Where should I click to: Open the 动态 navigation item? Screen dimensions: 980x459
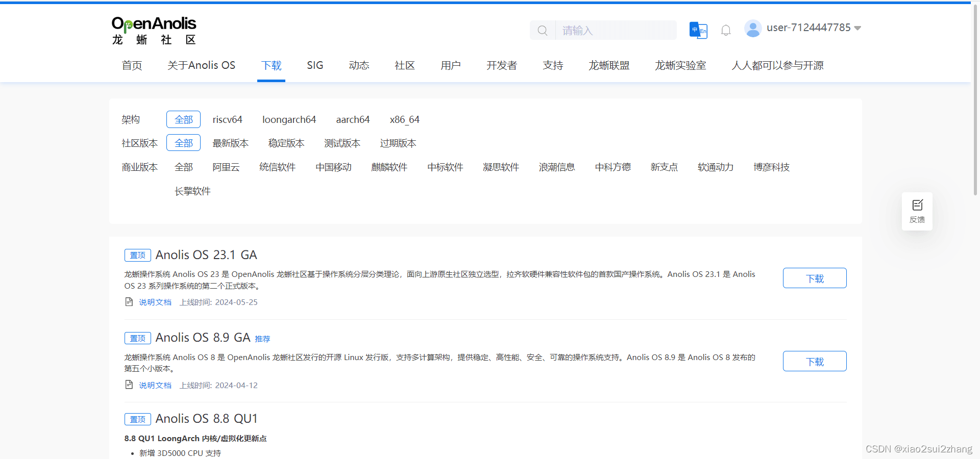point(359,65)
